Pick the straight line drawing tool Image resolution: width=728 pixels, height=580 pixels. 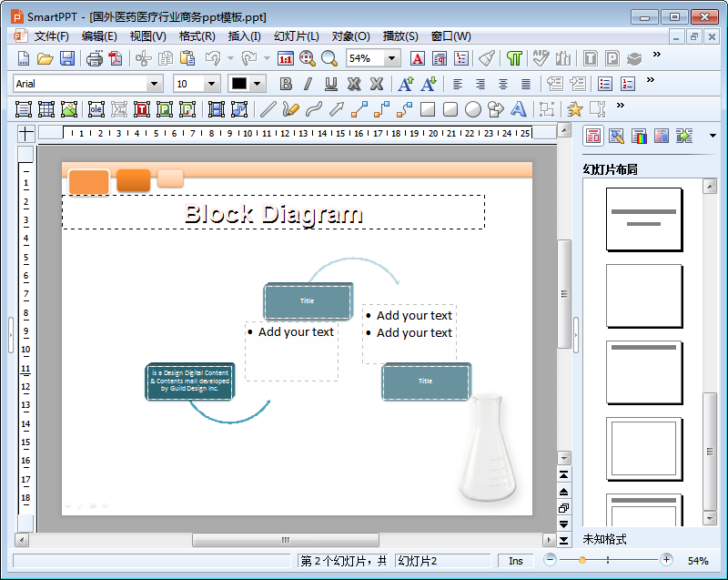click(268, 109)
